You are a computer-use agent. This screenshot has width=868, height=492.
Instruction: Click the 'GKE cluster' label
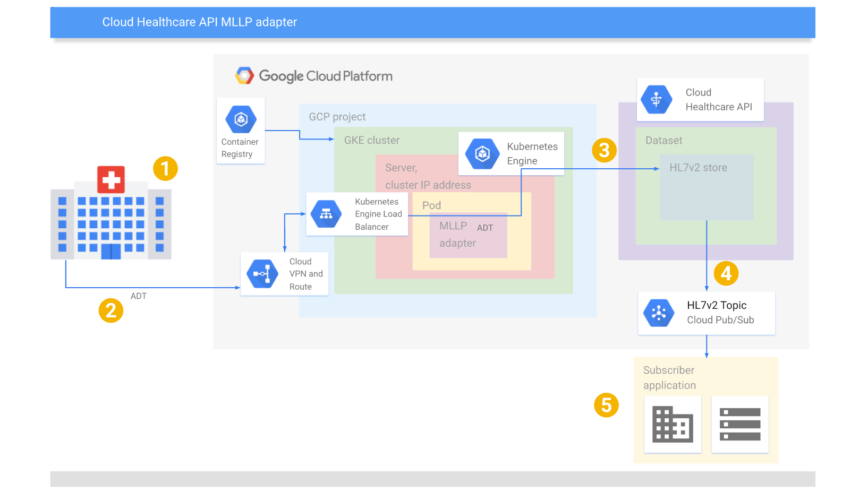[x=372, y=140]
